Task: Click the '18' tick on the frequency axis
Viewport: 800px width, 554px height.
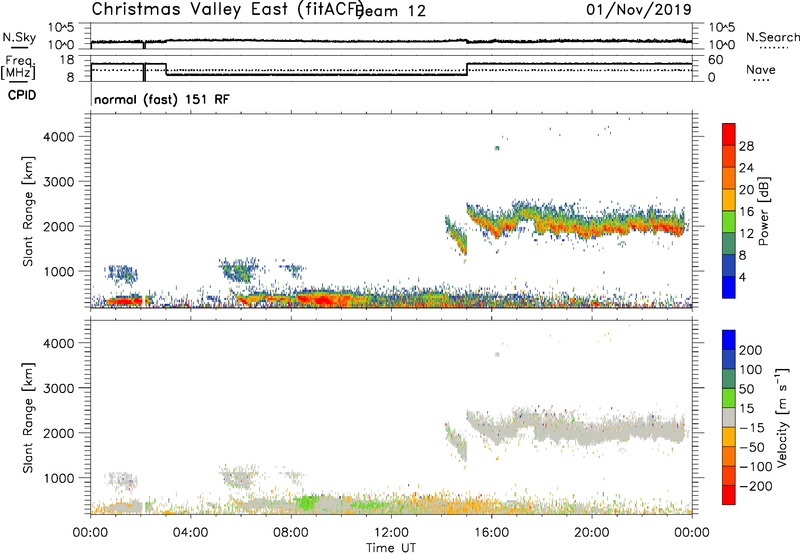Action: 67,60
